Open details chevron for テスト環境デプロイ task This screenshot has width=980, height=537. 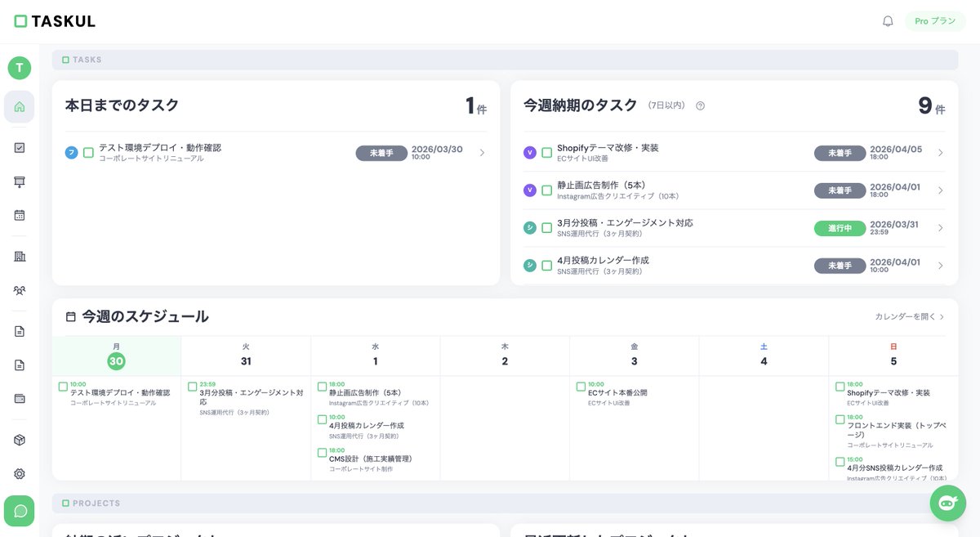tap(483, 152)
